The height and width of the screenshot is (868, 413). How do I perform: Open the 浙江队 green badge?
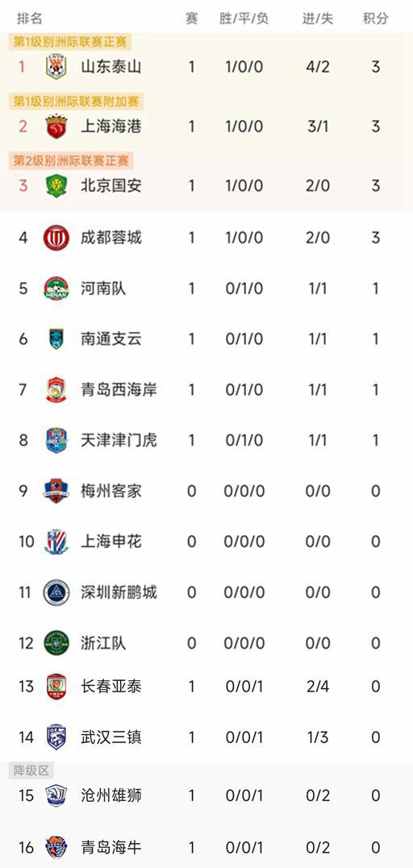[x=56, y=642]
